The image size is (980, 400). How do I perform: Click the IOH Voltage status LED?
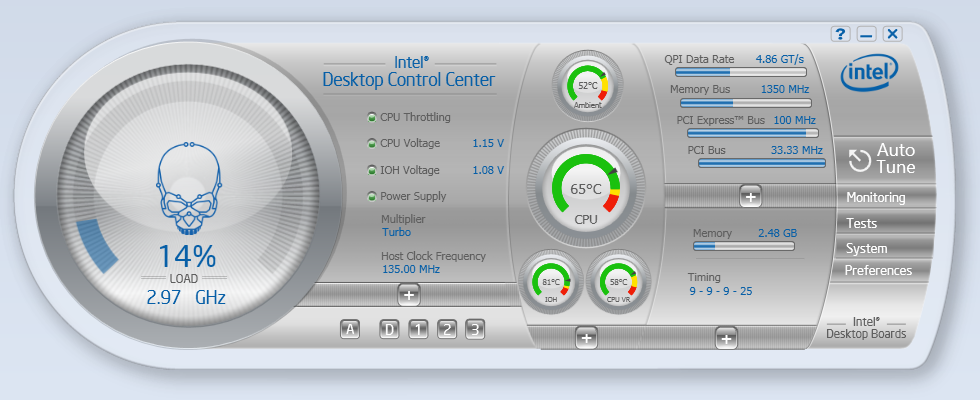(x=372, y=170)
